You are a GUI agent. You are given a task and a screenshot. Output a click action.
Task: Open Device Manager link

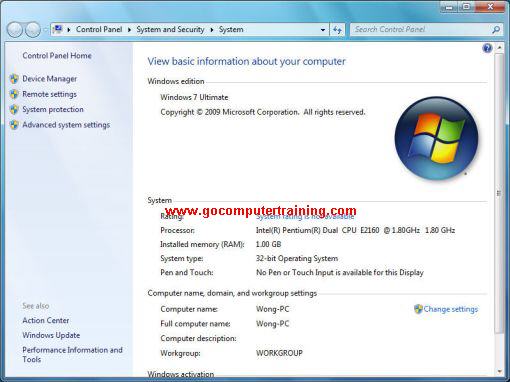(50, 79)
